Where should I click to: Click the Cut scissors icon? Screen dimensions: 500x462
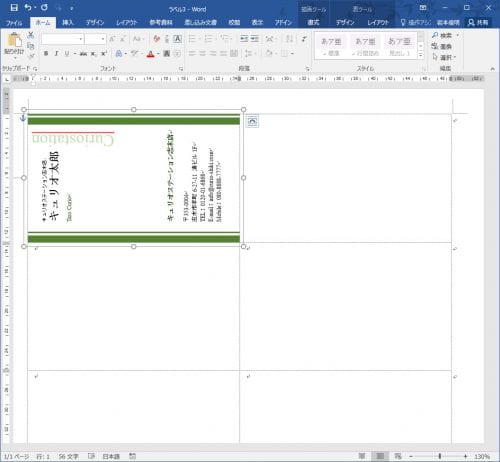coord(31,35)
